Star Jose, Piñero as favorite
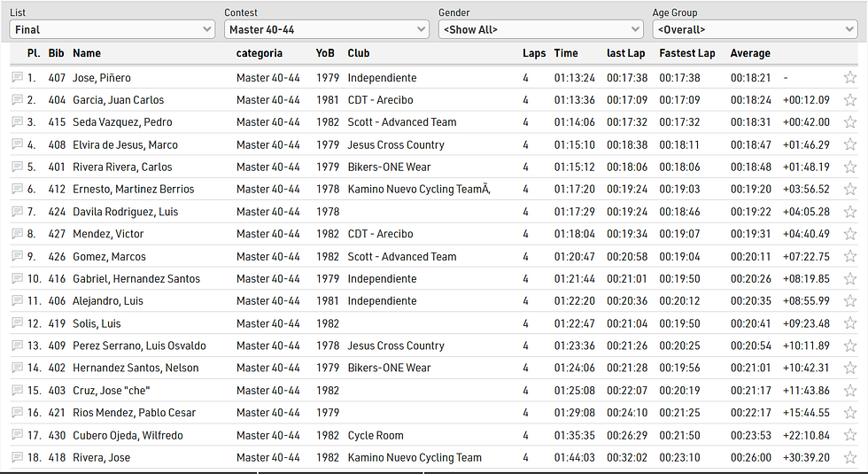 [850, 78]
